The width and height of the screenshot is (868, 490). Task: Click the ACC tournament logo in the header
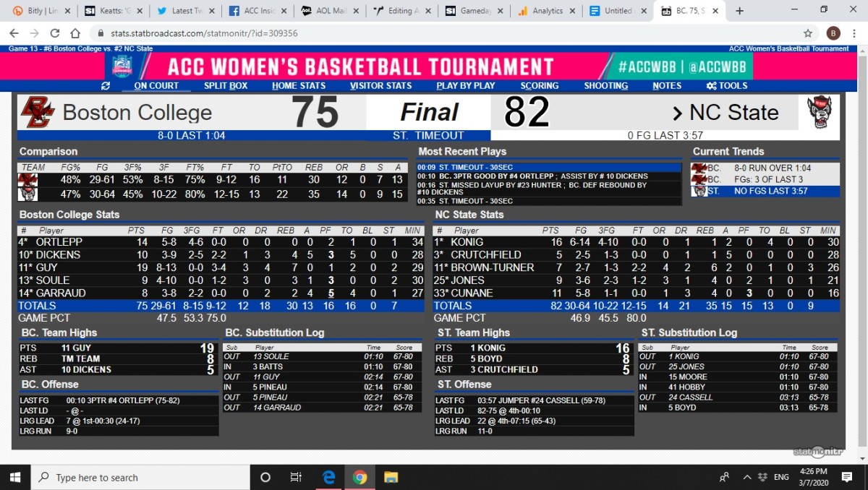(x=123, y=66)
